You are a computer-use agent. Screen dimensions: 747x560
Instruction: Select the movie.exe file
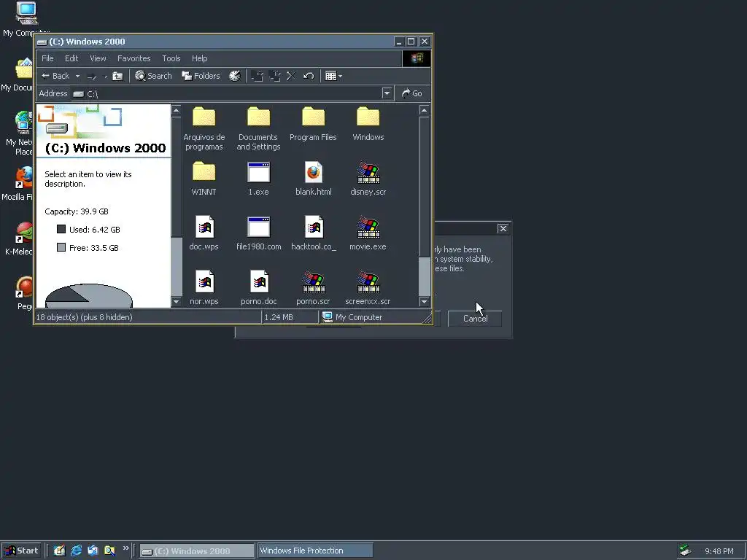[x=368, y=233]
